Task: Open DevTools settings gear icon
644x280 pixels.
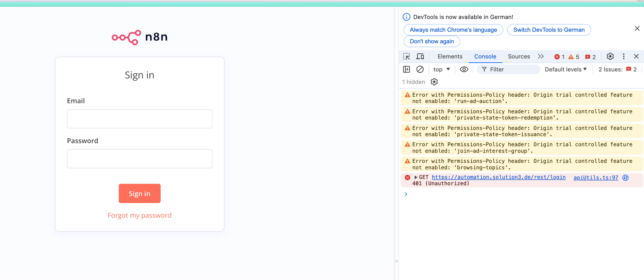Action: coord(610,57)
